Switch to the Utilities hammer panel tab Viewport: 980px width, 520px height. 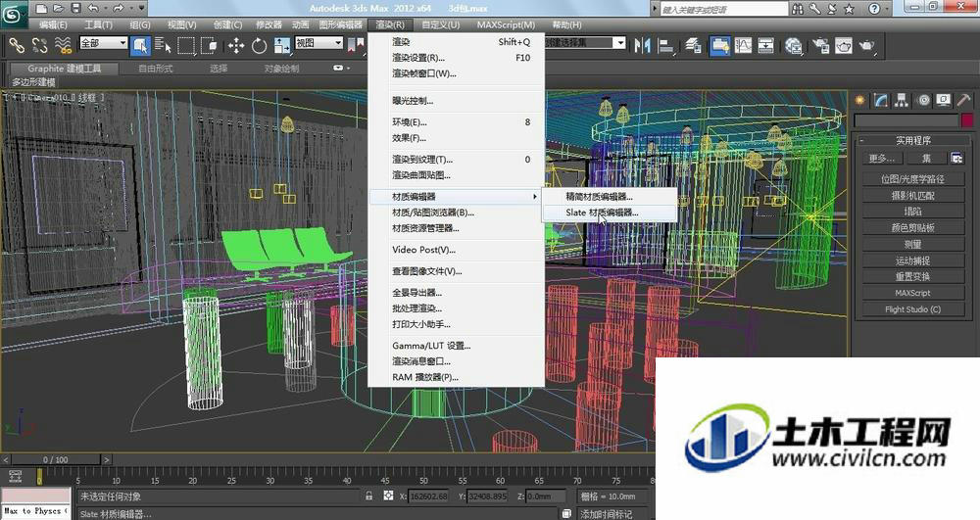[x=963, y=100]
